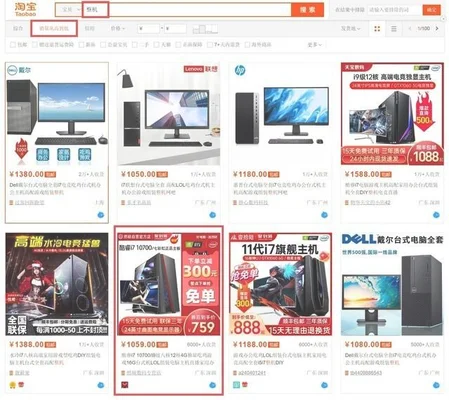Image resolution: width=449 pixels, height=400 pixels.
Task: Click the product title under ¥1080.00
Action: (x=391, y=359)
